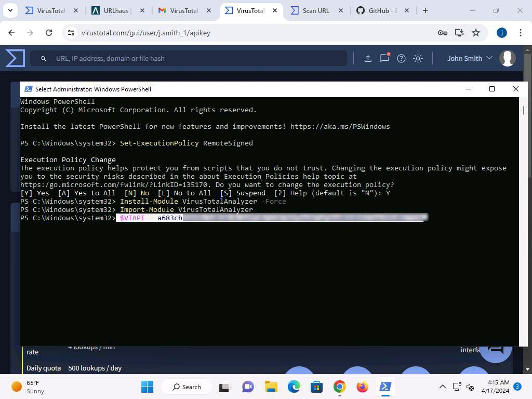Open File Explorer from taskbar

coord(271,387)
